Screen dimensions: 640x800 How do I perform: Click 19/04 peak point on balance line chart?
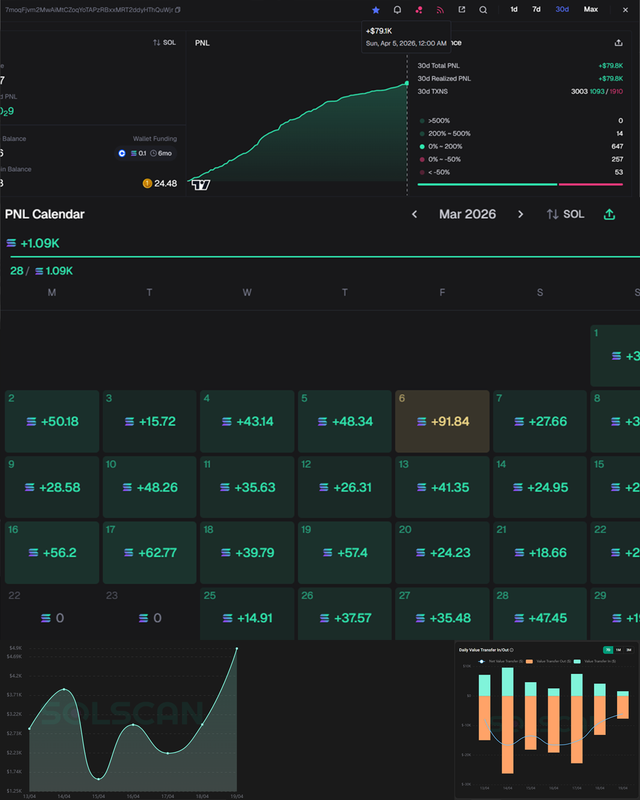click(x=236, y=648)
